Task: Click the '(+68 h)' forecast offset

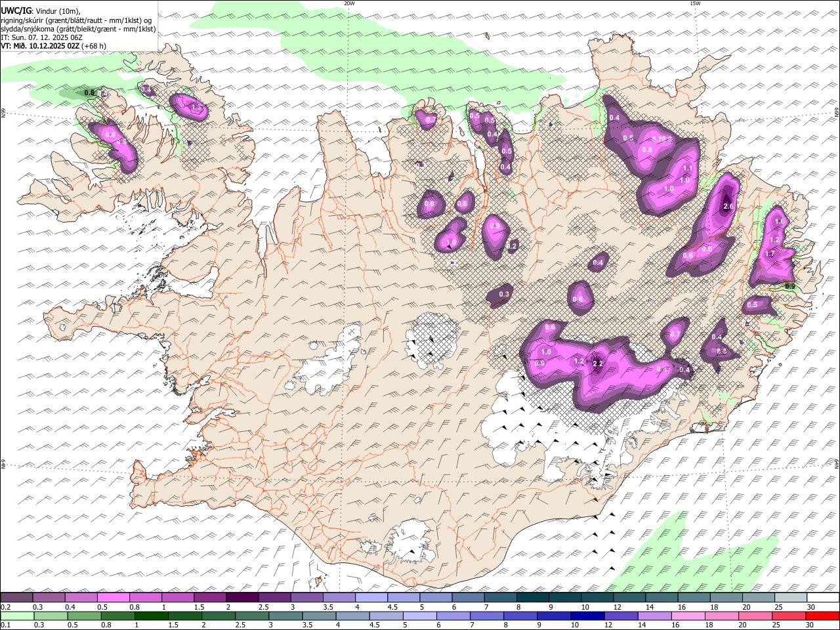Action: coord(94,46)
